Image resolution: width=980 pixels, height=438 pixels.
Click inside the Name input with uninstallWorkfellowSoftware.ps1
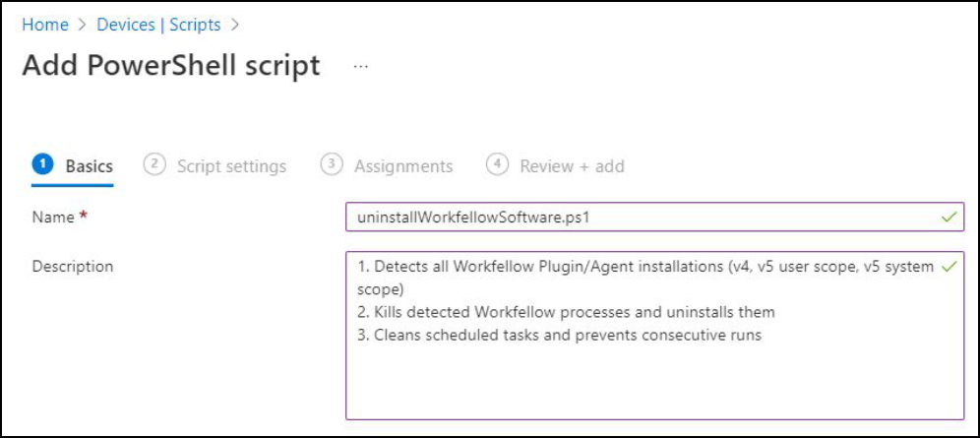[654, 217]
